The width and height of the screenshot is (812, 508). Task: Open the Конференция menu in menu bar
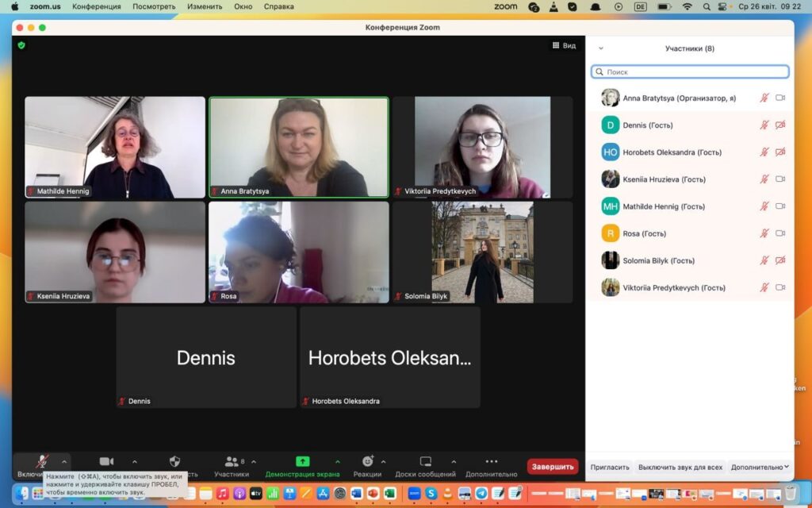96,6
